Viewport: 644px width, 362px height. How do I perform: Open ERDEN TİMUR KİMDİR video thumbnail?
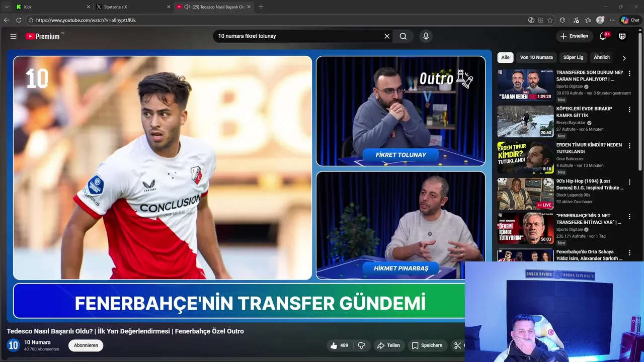click(525, 157)
